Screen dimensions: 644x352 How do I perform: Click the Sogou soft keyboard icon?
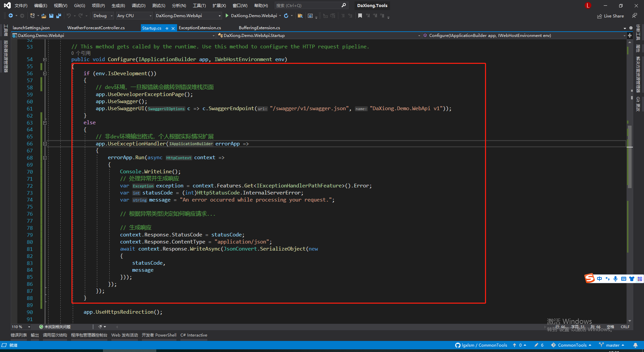pyautogui.click(x=624, y=279)
